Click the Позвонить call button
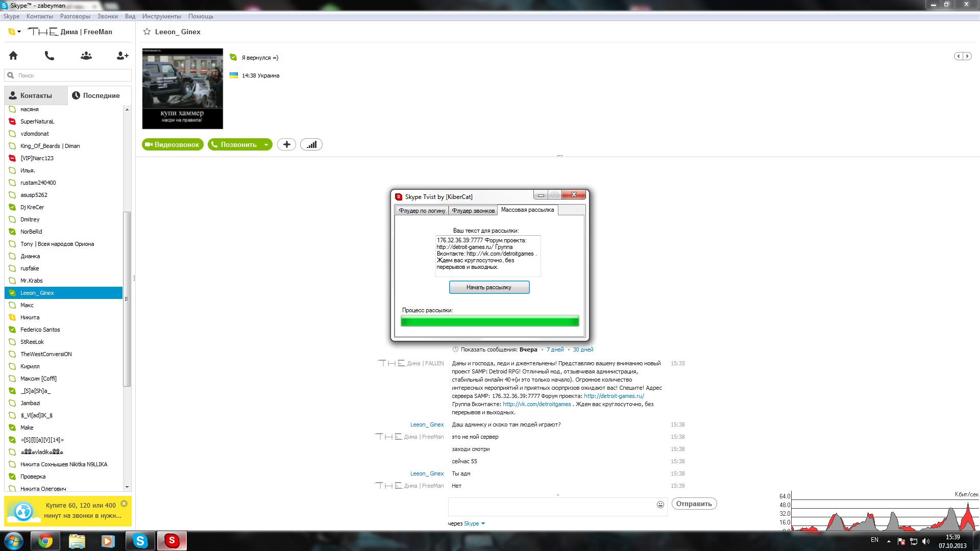The image size is (980, 551). point(234,145)
